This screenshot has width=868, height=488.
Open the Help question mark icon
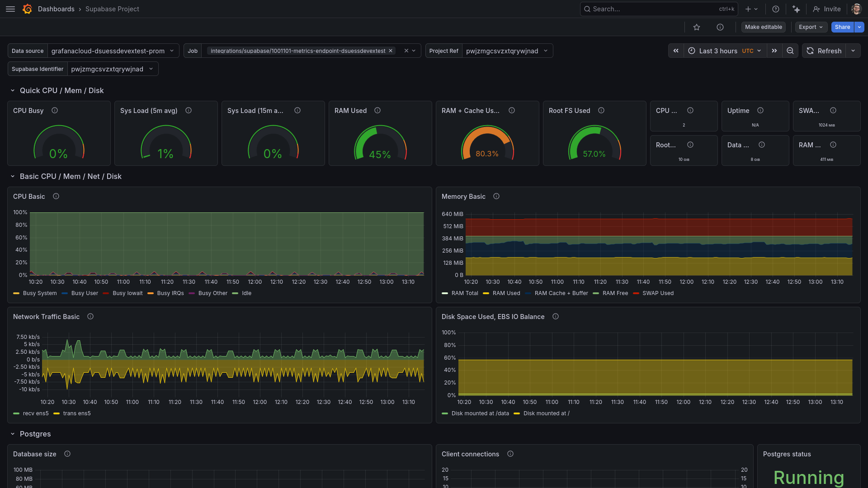(776, 9)
